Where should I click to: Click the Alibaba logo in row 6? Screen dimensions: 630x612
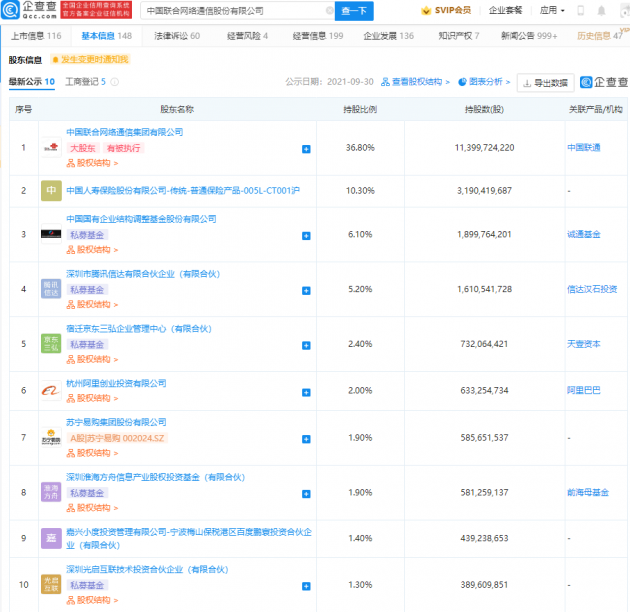pos(51,391)
